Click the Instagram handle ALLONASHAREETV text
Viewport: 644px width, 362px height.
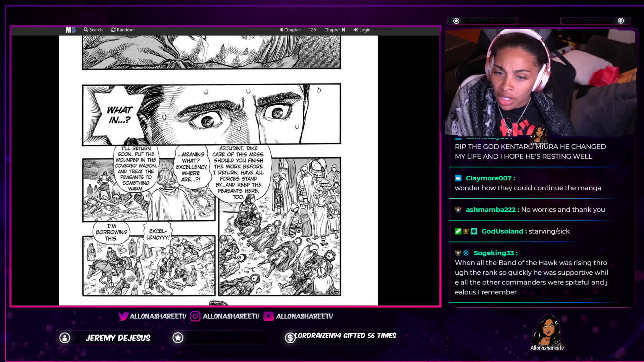pyautogui.click(x=231, y=316)
